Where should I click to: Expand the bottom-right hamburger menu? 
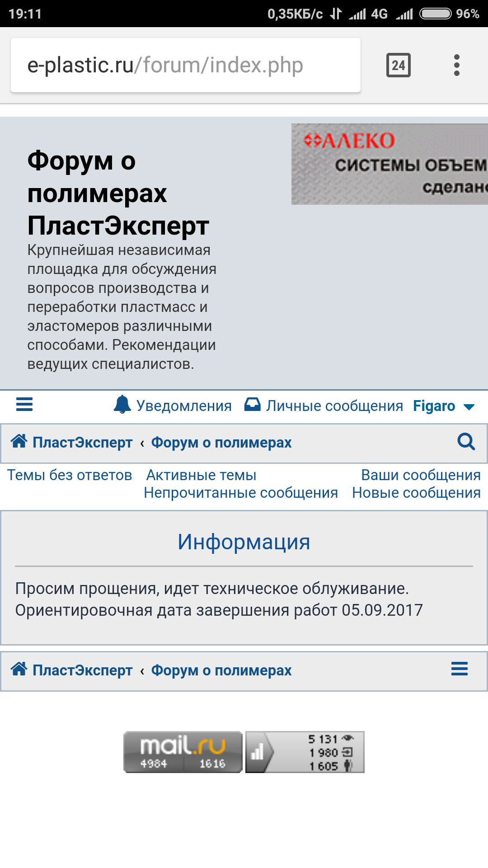click(459, 669)
